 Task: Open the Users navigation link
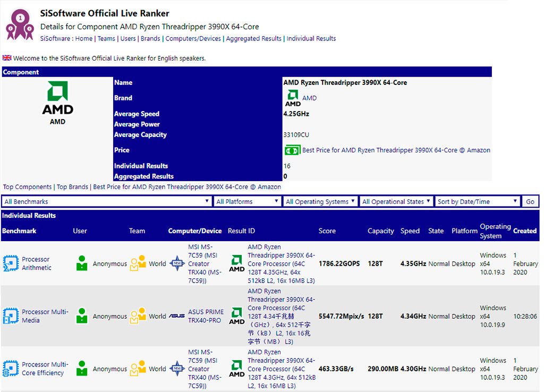(x=128, y=38)
